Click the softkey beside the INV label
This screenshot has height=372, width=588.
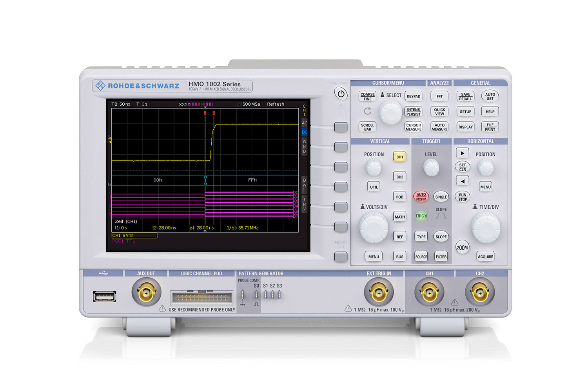341,207
